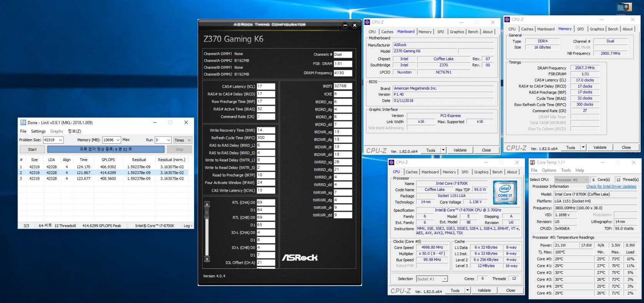Click the scroll-down arrow in ASRock timings list
The width and height of the screenshot is (644, 303).
click(x=207, y=259)
